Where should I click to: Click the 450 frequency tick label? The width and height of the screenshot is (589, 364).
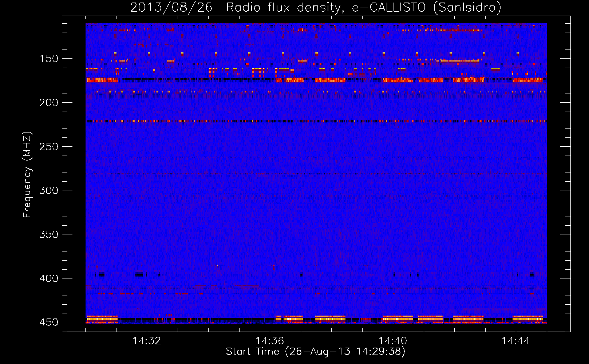pos(48,322)
